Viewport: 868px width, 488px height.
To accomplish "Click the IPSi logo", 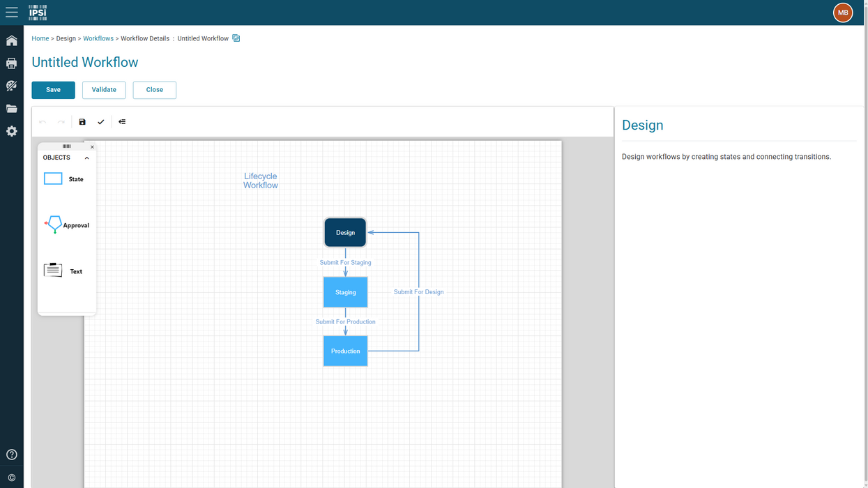I will 38,12.
